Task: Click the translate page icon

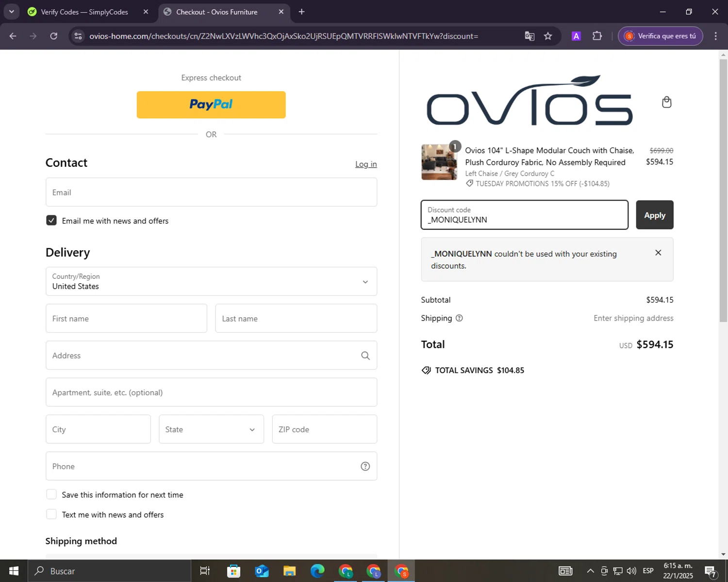Action: point(529,36)
